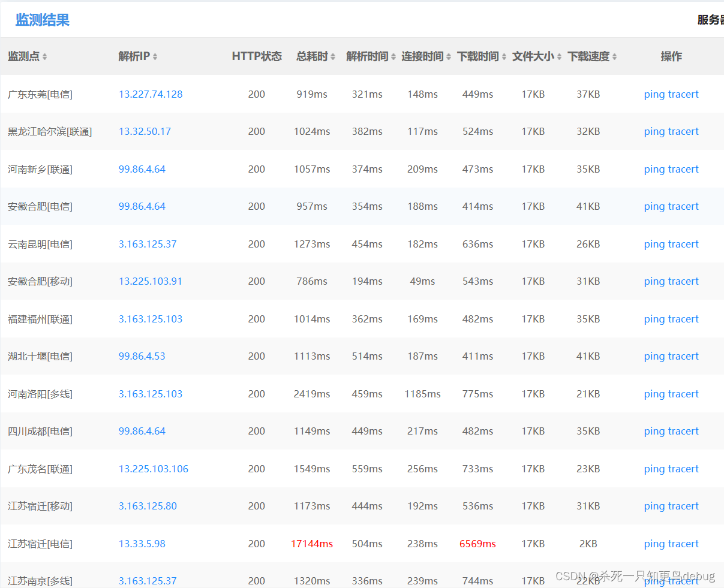This screenshot has height=588, width=724.
Task: Run tracert for 安徽合肥[移动]
Action: [683, 281]
